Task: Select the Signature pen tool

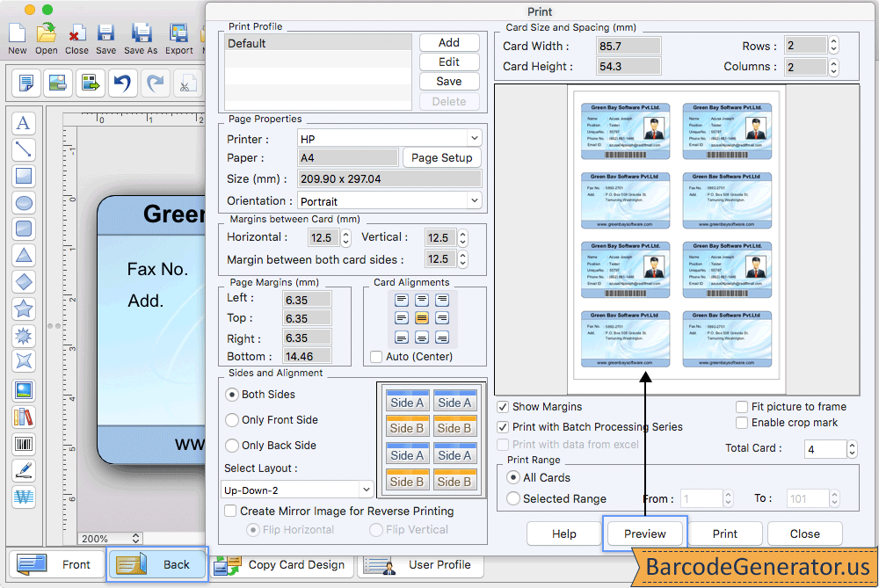Action: (x=24, y=470)
